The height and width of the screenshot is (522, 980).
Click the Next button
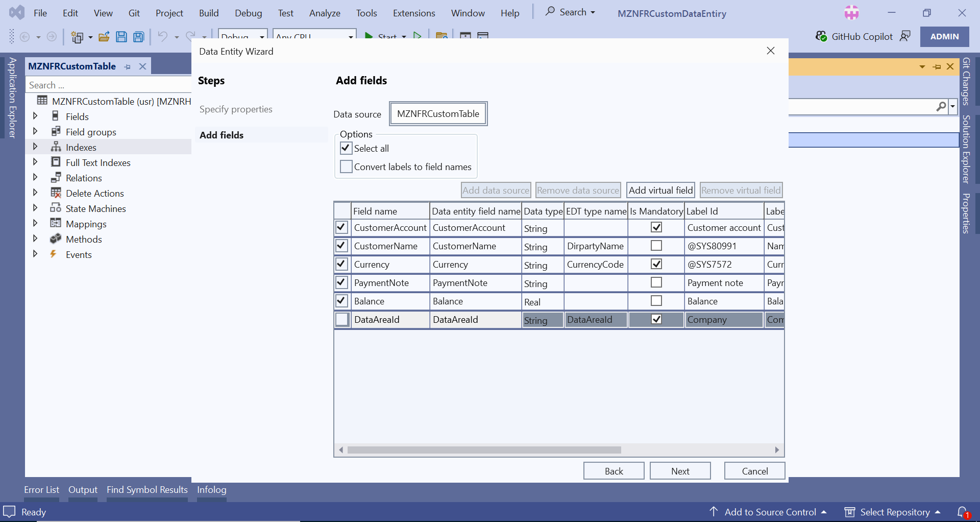tap(680, 471)
